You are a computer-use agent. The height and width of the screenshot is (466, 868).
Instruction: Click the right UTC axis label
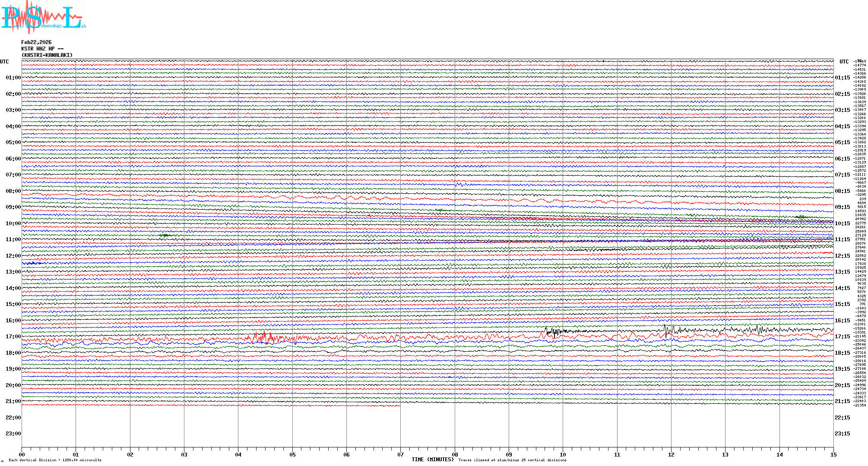tap(844, 62)
